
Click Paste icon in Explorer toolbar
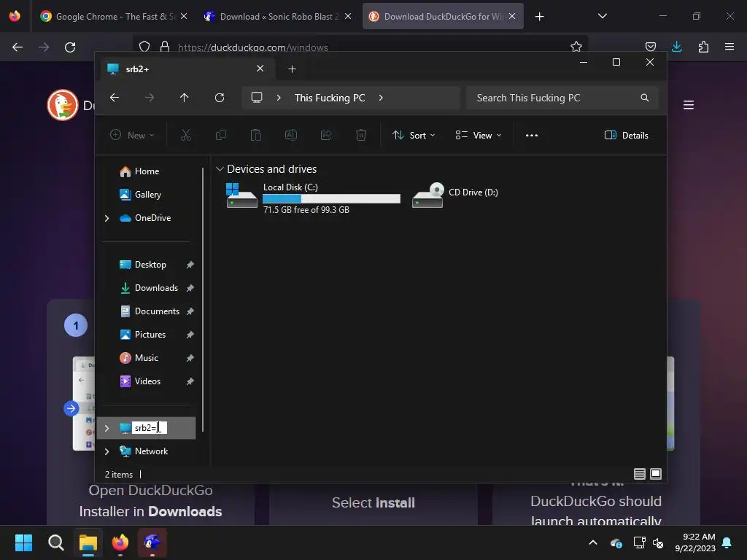pos(256,135)
